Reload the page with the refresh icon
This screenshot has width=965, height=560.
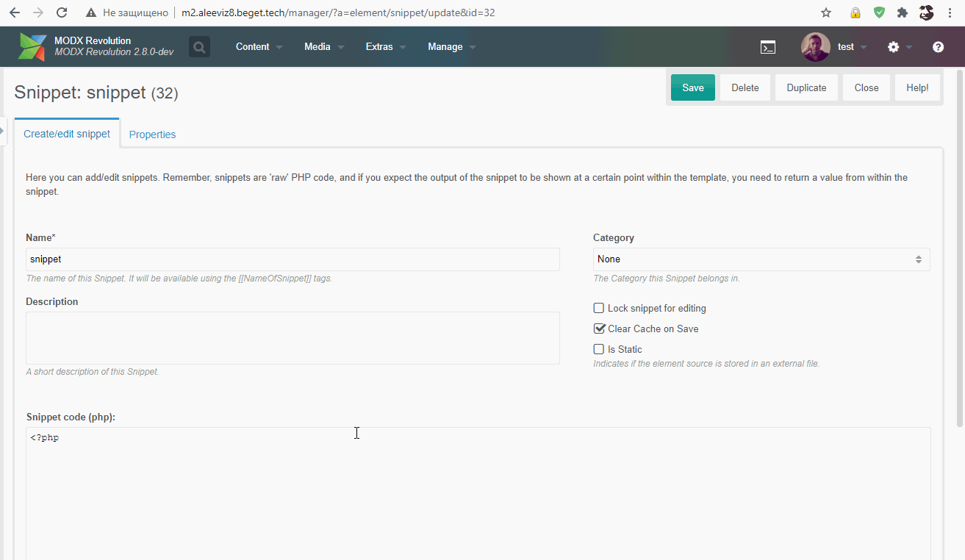62,12
